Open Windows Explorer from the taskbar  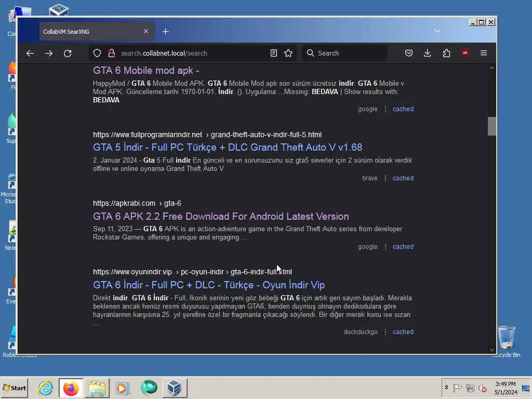pos(97,388)
